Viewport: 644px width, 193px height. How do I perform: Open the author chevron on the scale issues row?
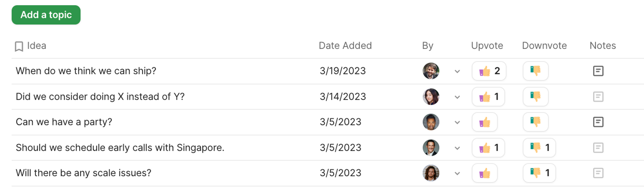pos(457,173)
